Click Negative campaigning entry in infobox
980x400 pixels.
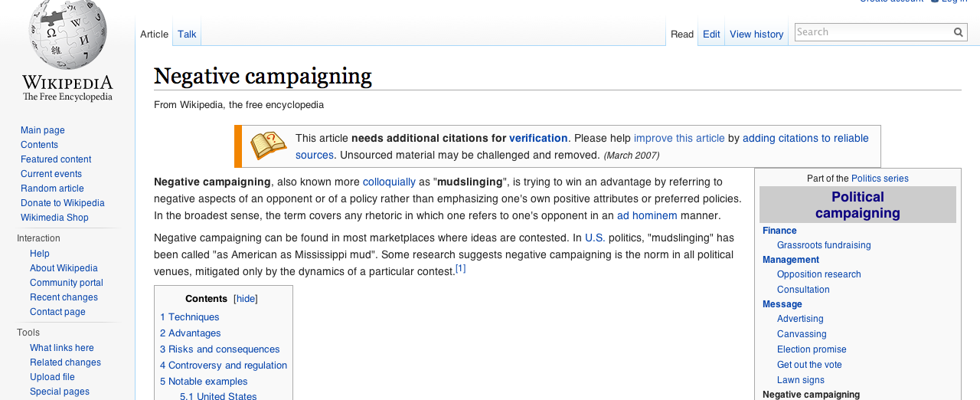click(811, 395)
